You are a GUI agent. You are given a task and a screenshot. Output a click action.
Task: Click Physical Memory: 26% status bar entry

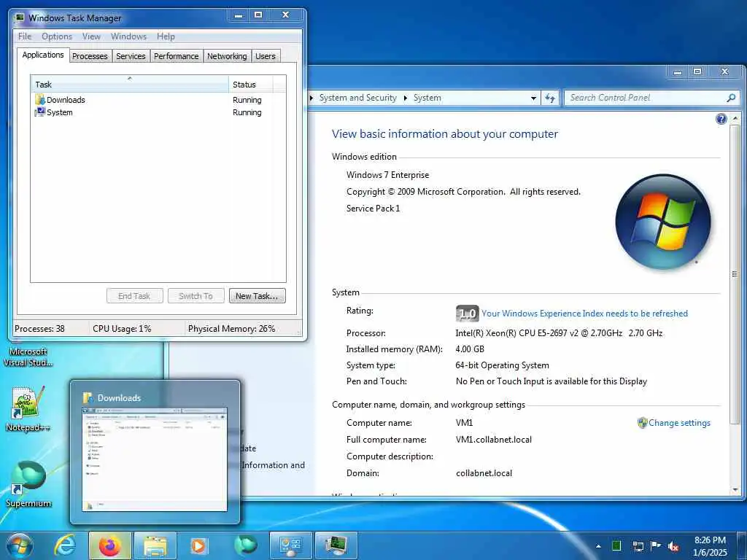pos(231,329)
